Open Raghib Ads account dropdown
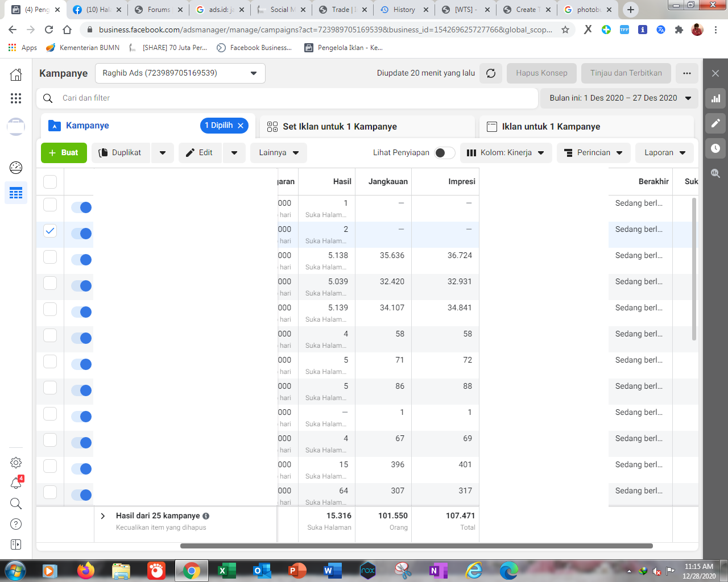 pyautogui.click(x=180, y=73)
